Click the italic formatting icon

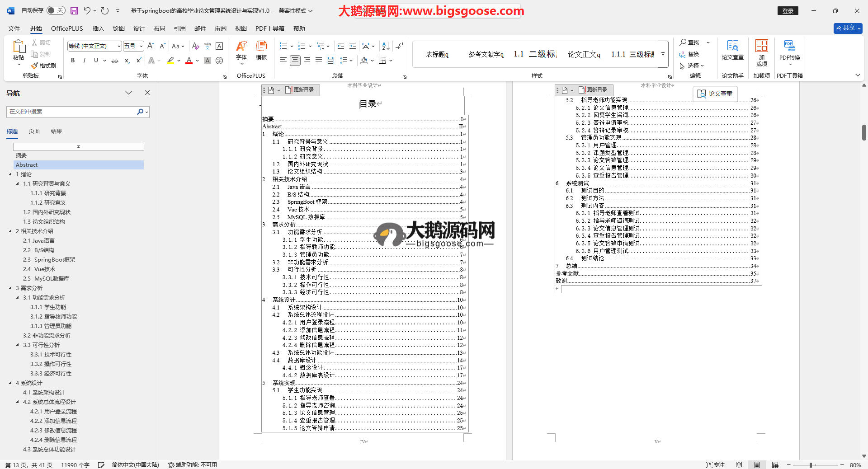coord(84,61)
